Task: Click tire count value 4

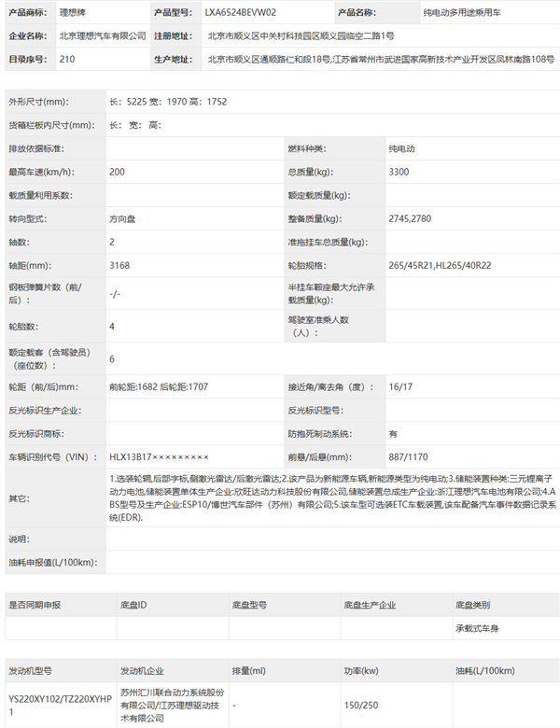Action: pos(112,327)
